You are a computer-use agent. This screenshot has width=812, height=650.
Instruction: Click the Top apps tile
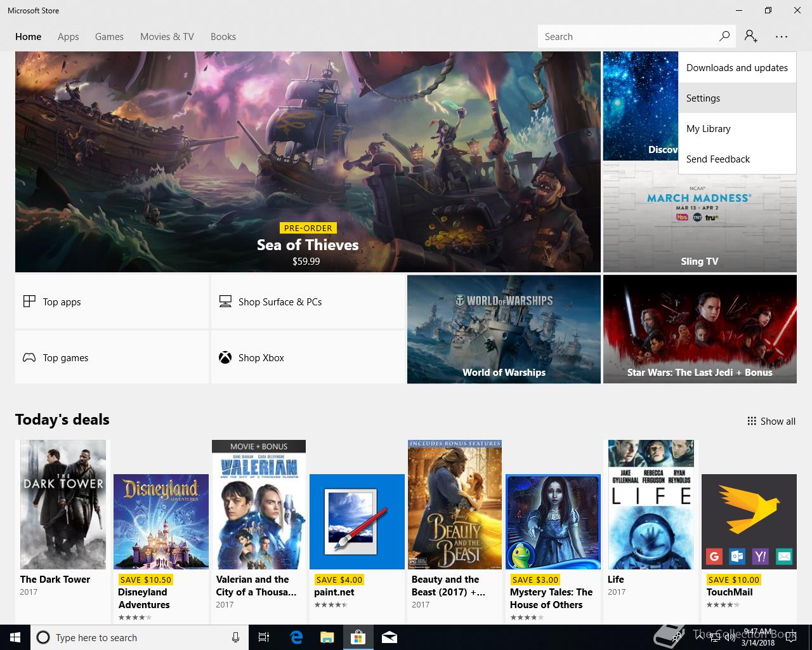point(112,302)
